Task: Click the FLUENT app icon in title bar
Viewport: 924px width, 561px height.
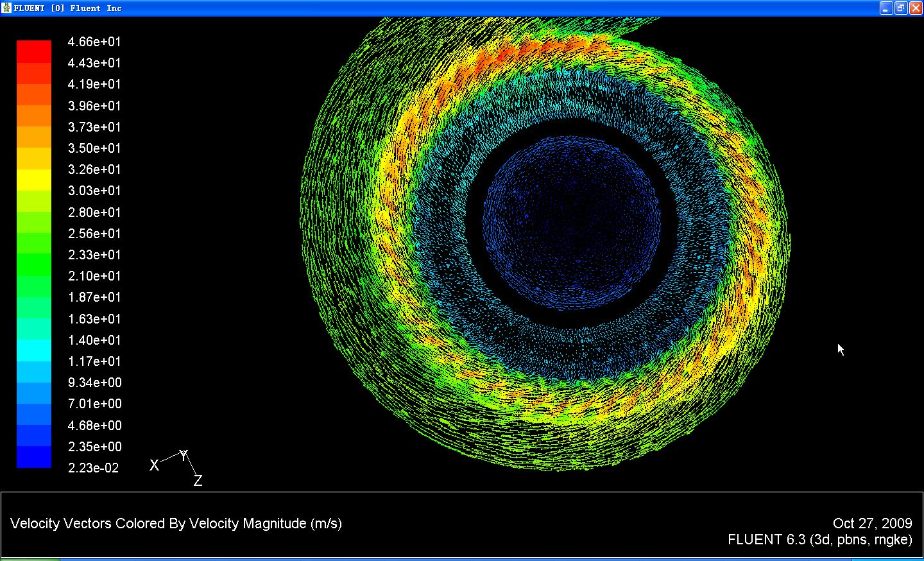Action: tap(6, 8)
